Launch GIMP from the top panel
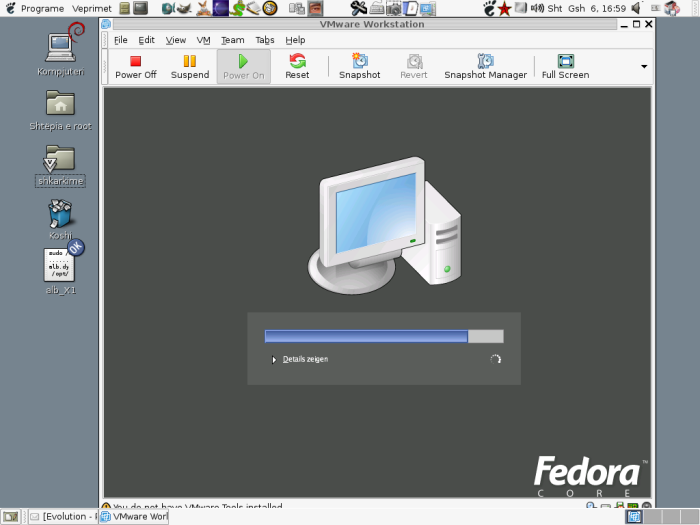This screenshot has height=525, width=700. [x=184, y=8]
